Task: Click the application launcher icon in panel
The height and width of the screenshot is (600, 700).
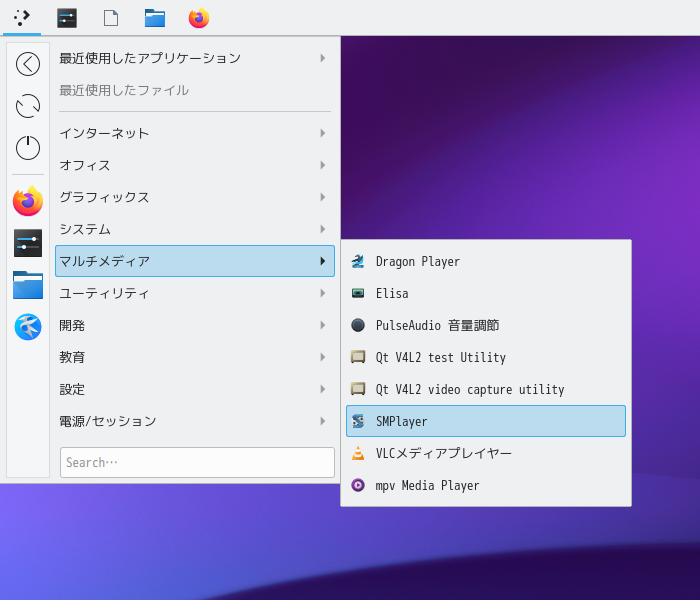Action: [x=21, y=18]
